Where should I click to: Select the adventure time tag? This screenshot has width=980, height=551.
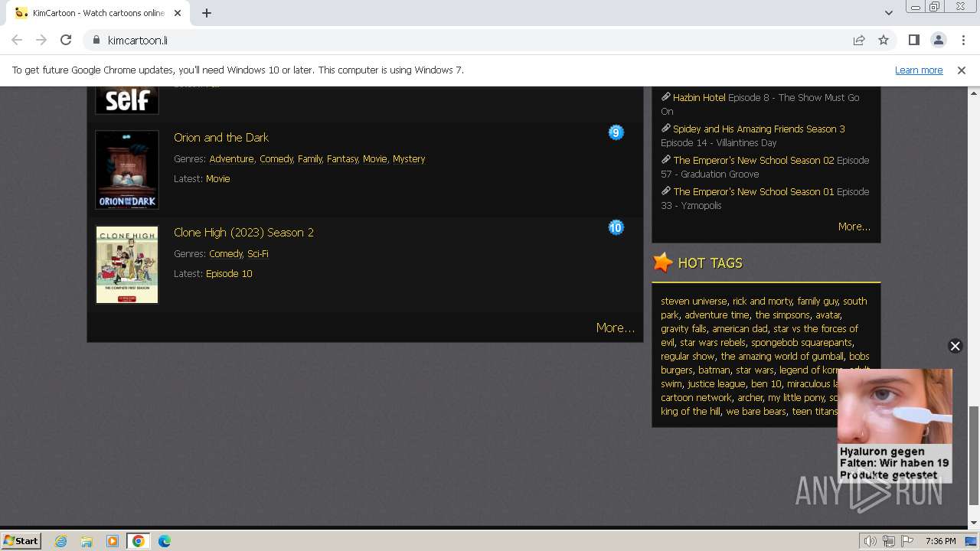point(717,315)
